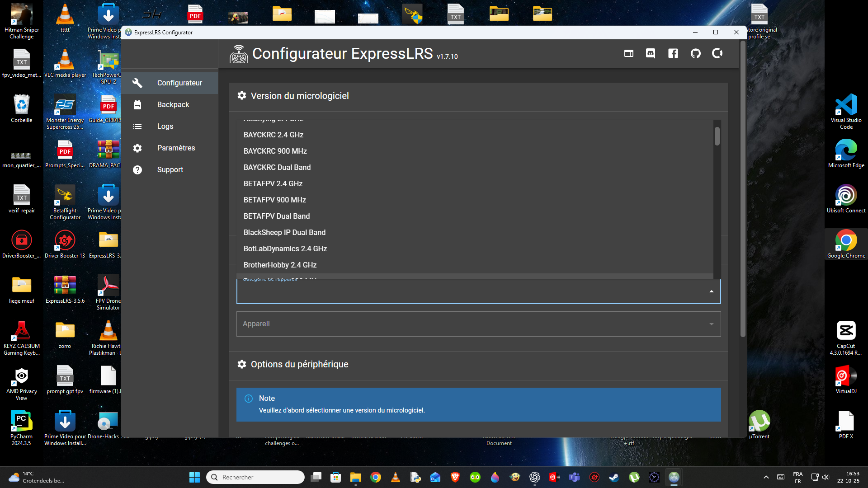This screenshot has height=488, width=868.
Task: Open the GitHub icon in header
Action: [x=695, y=54]
